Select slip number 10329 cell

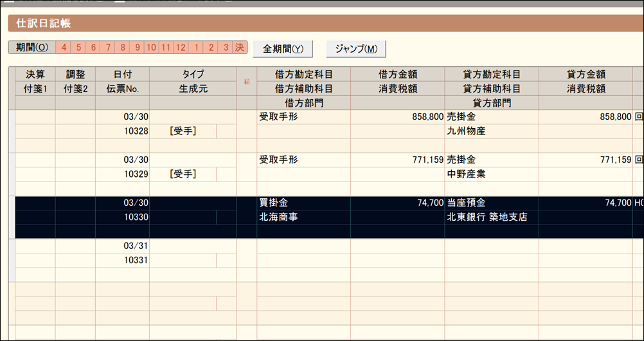[122, 174]
